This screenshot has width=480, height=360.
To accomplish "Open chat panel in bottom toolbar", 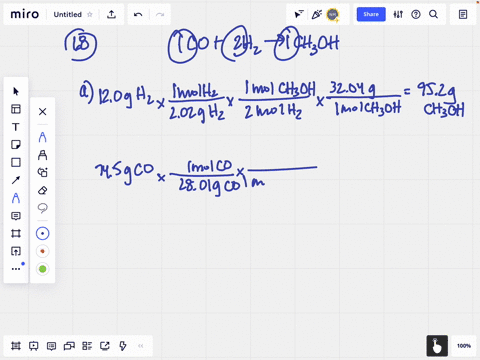I will (x=69, y=346).
